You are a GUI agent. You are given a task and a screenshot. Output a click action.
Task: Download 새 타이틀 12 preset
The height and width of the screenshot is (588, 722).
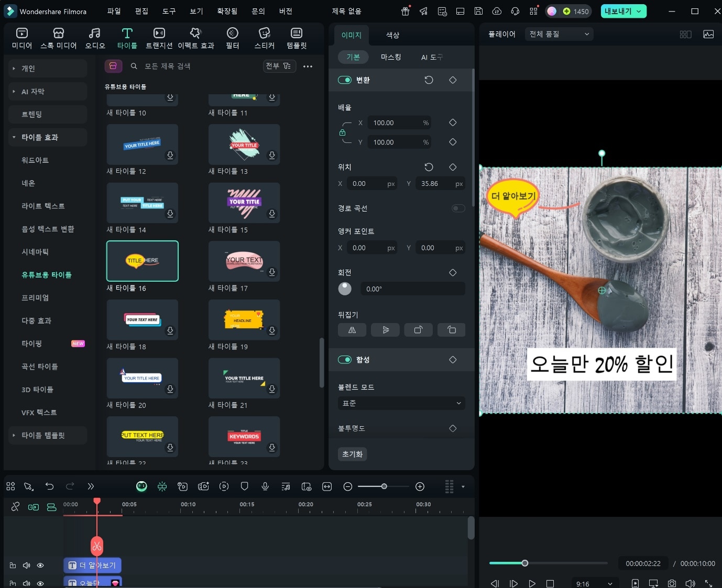170,155
